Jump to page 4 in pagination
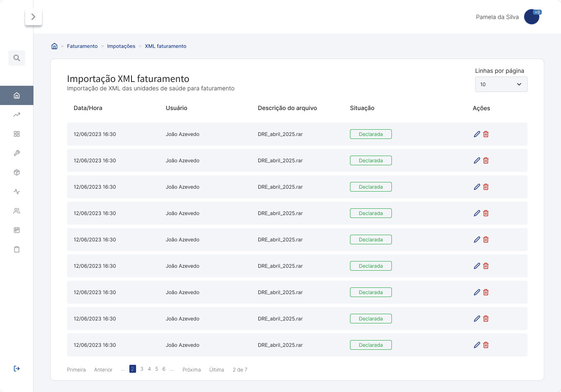Screen dimensions: 561x392 149,369
